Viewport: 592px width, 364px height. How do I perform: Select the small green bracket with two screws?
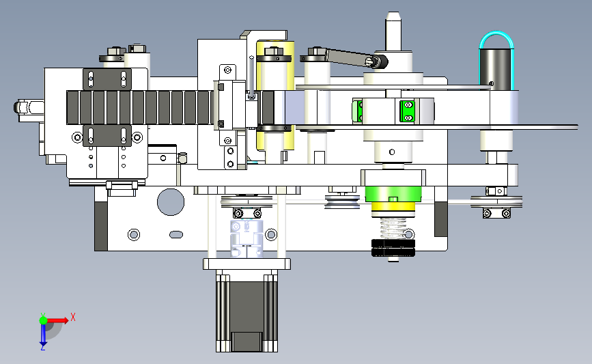point(408,111)
